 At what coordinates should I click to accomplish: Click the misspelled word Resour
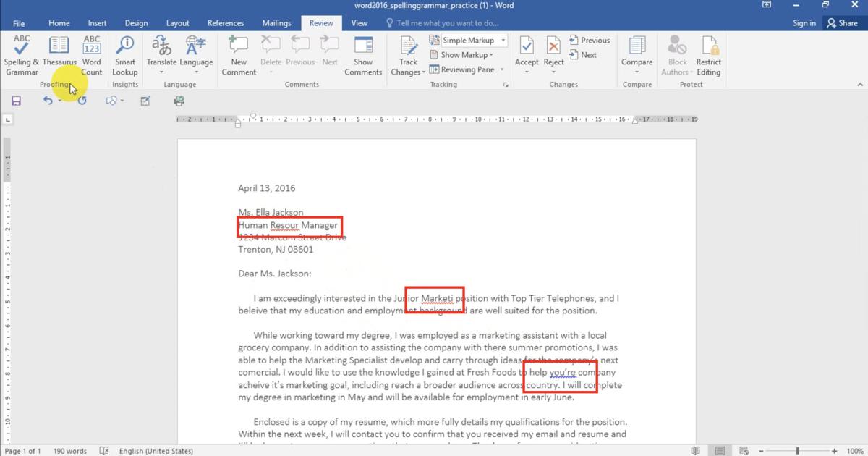click(x=285, y=225)
